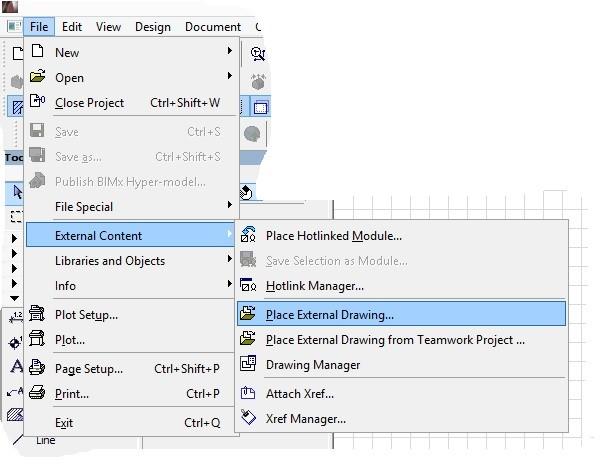The height and width of the screenshot is (474, 608).
Task: Choose Exit from the File menu
Action: pos(64,423)
